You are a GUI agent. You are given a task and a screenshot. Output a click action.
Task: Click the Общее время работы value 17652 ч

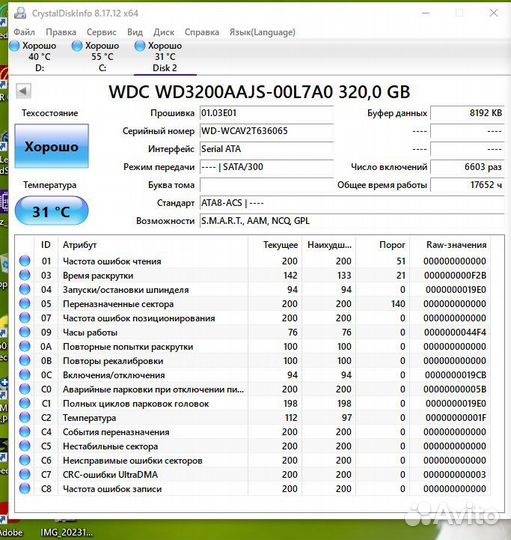tap(467, 185)
